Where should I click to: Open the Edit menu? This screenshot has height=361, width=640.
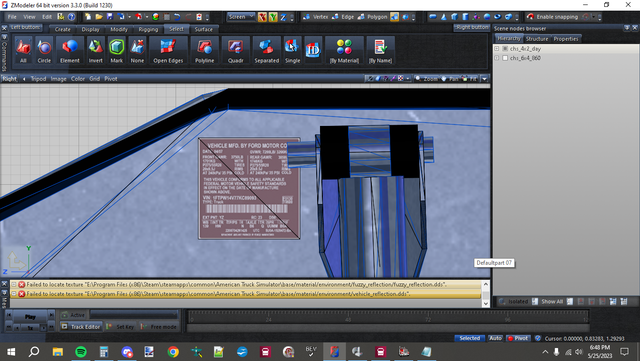click(x=47, y=17)
